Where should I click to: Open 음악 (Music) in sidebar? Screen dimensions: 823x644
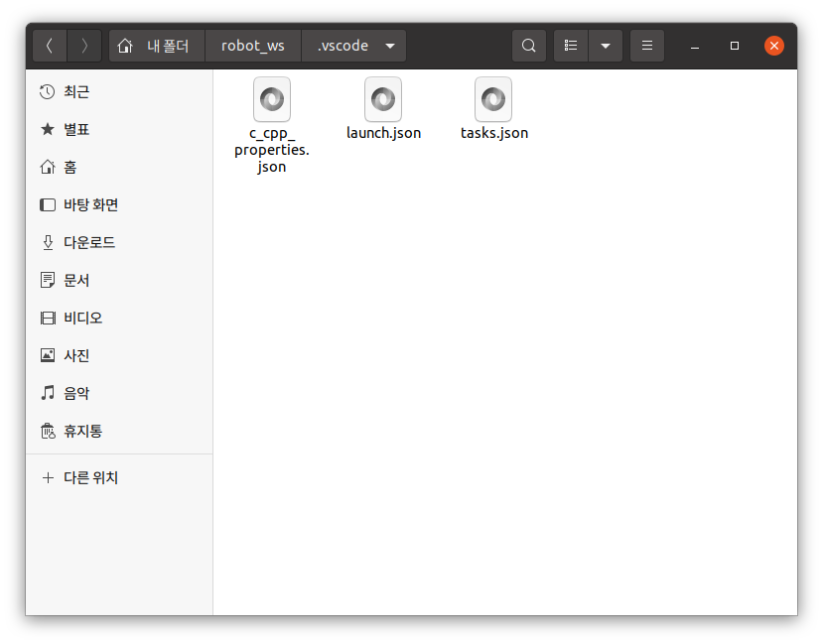[119, 393]
